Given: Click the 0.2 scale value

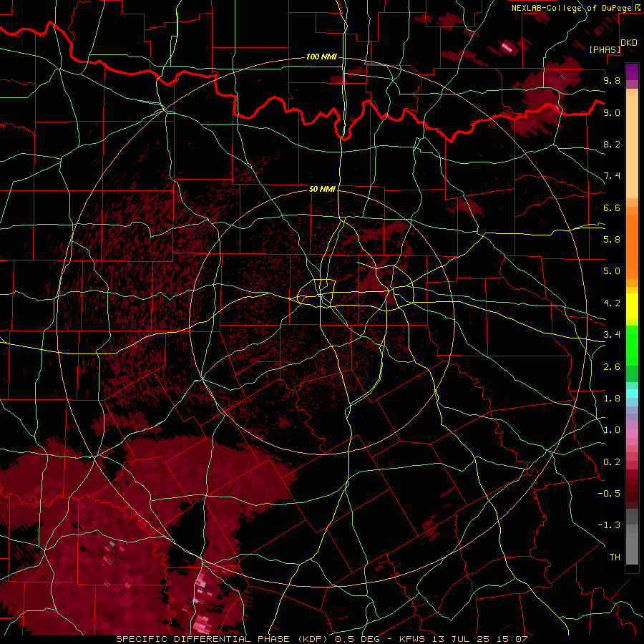Looking at the screenshot, I should [612, 462].
